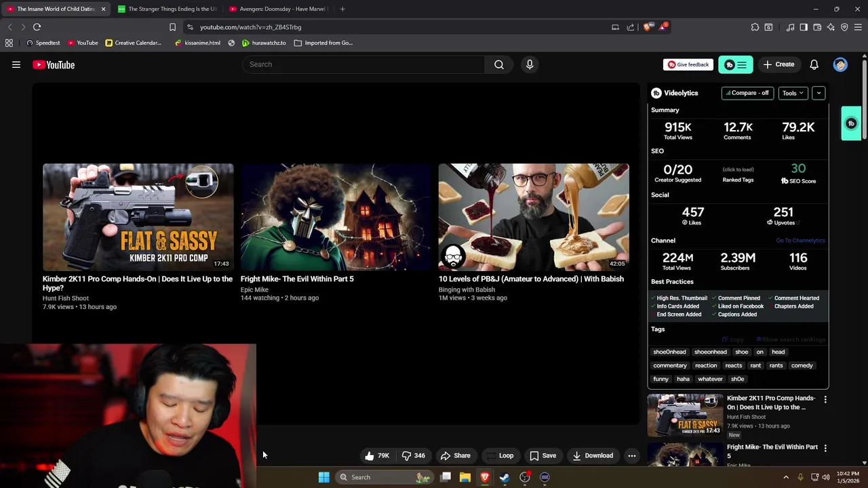This screenshot has height=488, width=868.
Task: Click the bookmark icon in the address bar
Action: (172, 27)
